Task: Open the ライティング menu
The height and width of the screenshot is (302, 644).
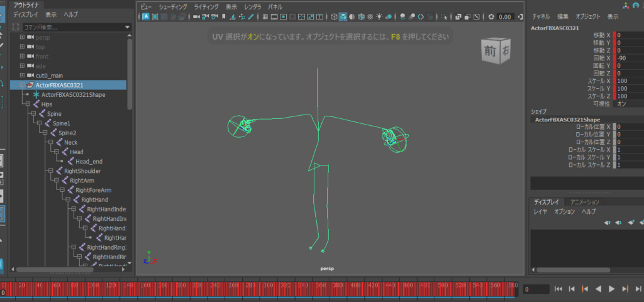Action: (x=206, y=6)
